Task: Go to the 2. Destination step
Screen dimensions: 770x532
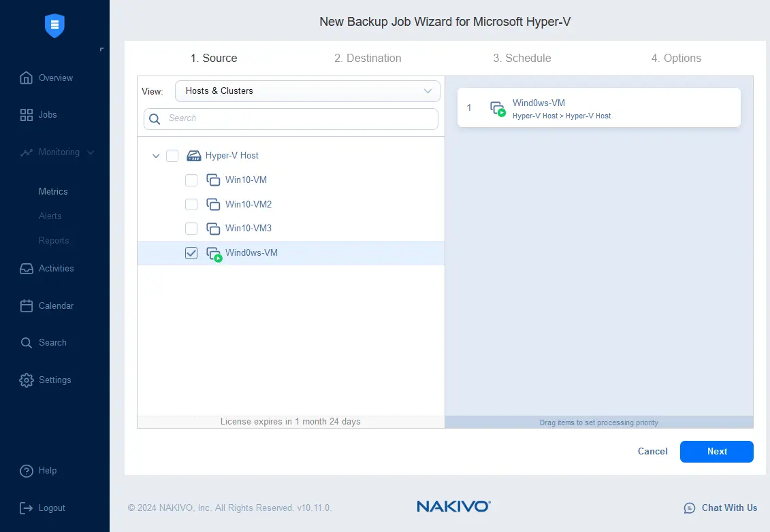Action: click(x=368, y=58)
